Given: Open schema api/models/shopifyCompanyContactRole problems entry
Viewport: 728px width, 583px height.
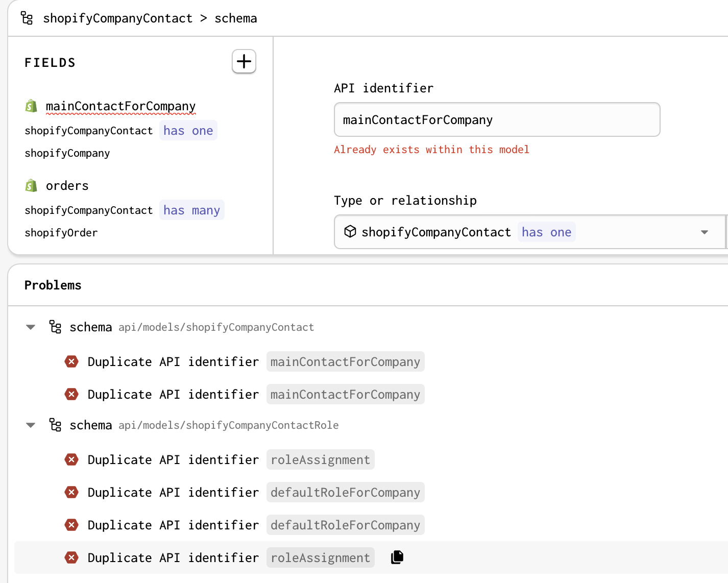Looking at the screenshot, I should click(x=204, y=425).
